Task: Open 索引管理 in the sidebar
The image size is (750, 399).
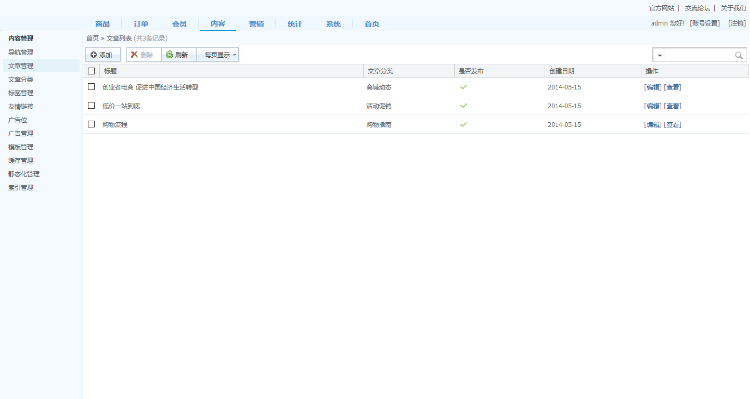Action: click(x=21, y=188)
